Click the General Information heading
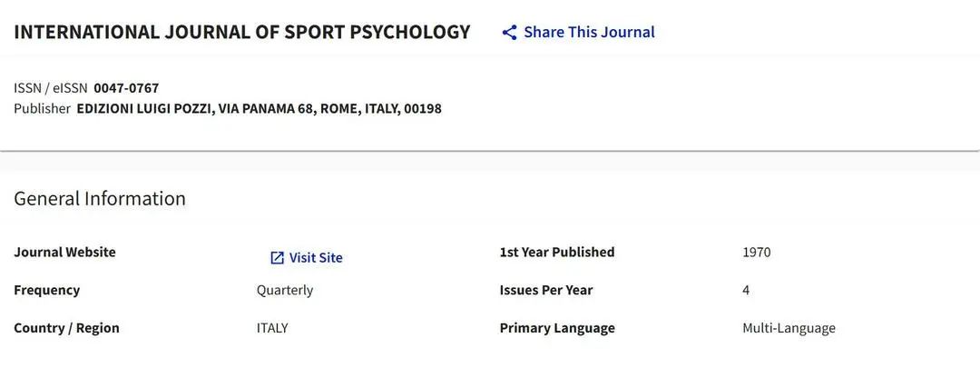This screenshot has width=980, height=368. (x=100, y=199)
